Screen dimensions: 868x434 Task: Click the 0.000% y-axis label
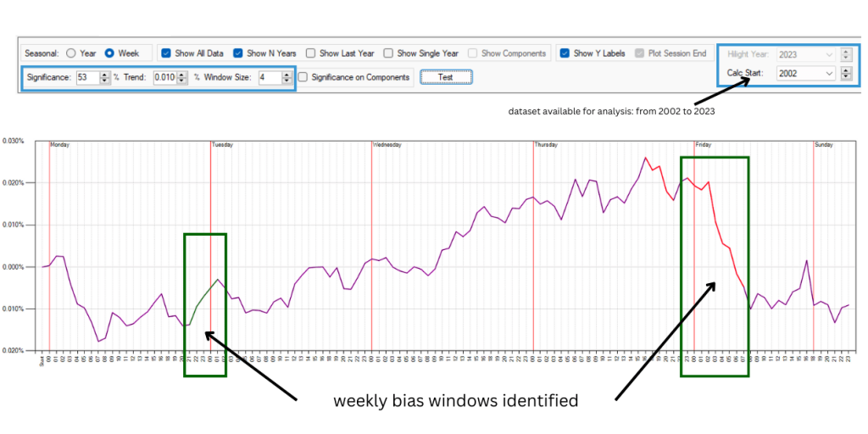click(x=14, y=267)
